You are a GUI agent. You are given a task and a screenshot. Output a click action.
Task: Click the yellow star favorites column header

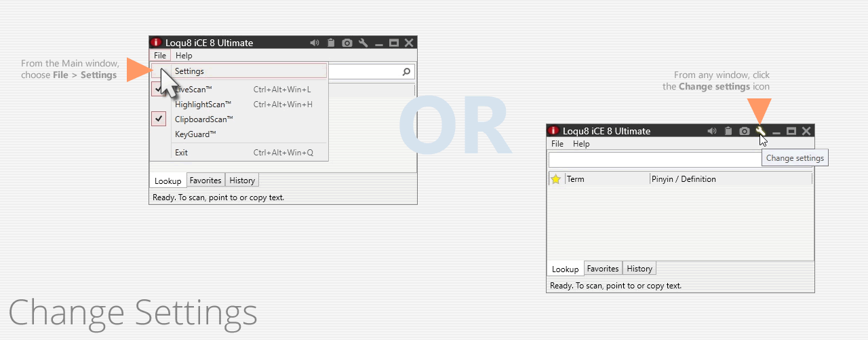click(x=556, y=179)
